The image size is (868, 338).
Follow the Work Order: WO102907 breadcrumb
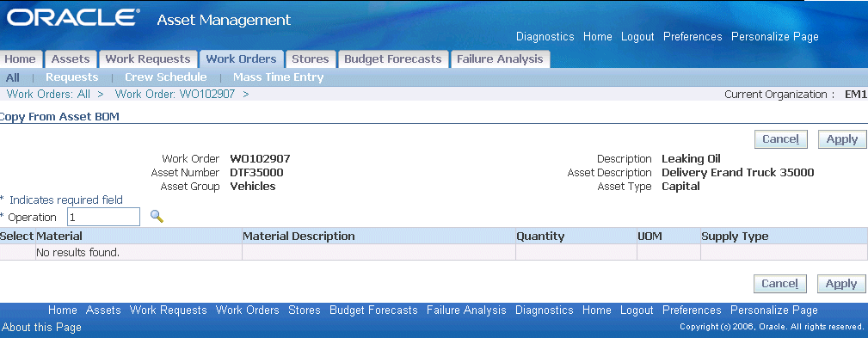pyautogui.click(x=175, y=94)
